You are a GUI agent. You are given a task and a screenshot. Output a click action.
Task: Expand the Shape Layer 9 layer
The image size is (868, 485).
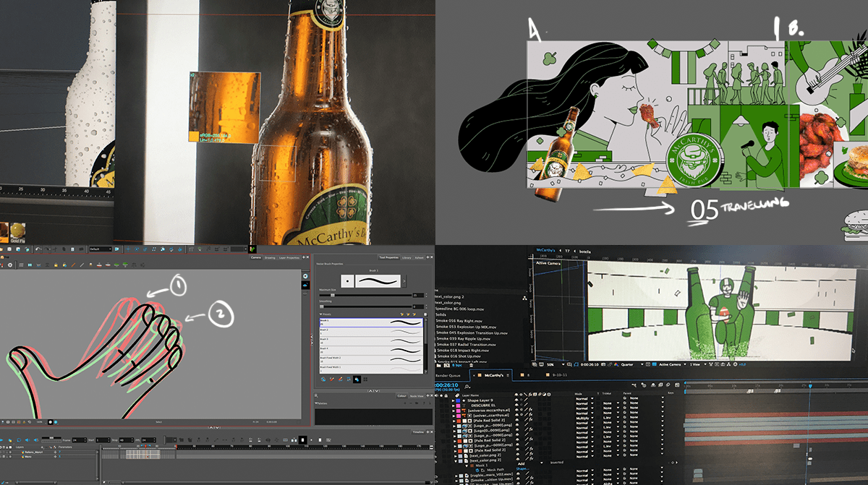point(454,400)
